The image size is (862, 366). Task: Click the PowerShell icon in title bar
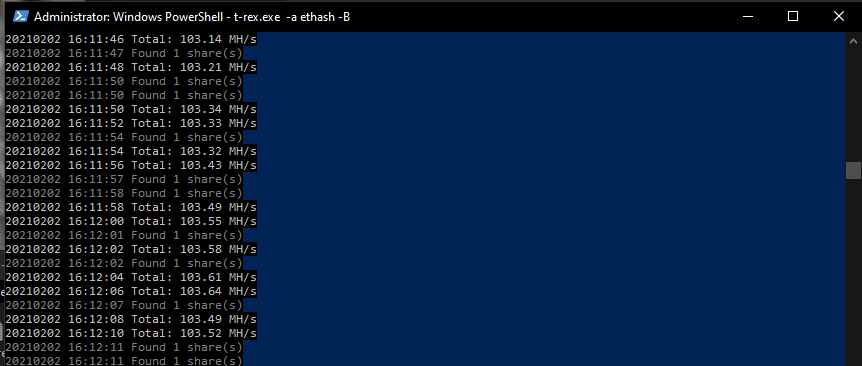pos(20,16)
